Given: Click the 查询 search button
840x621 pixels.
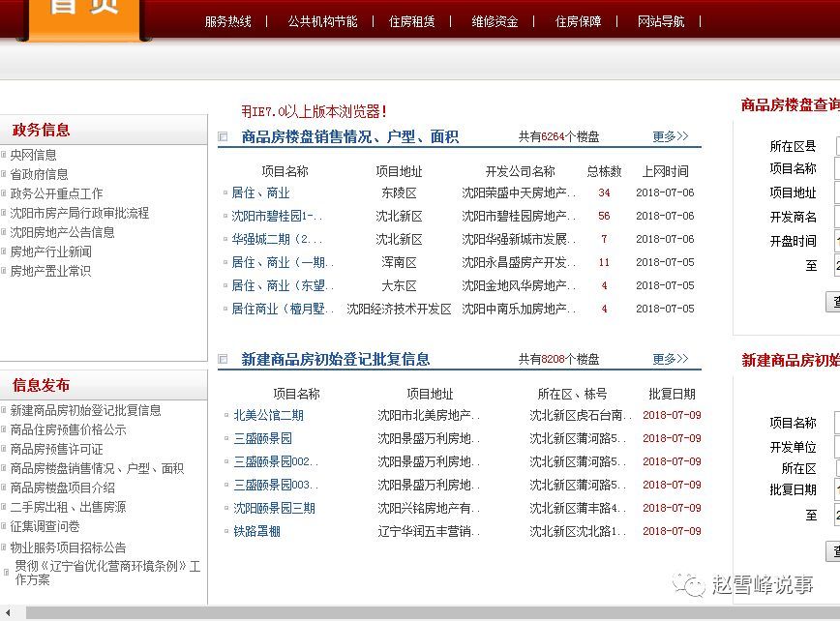Looking at the screenshot, I should pyautogui.click(x=836, y=302).
